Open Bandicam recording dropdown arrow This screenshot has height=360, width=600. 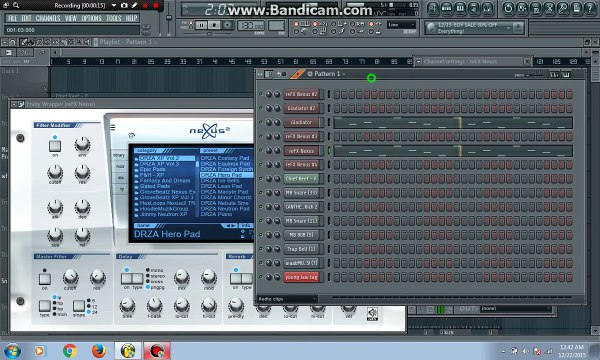click(114, 5)
